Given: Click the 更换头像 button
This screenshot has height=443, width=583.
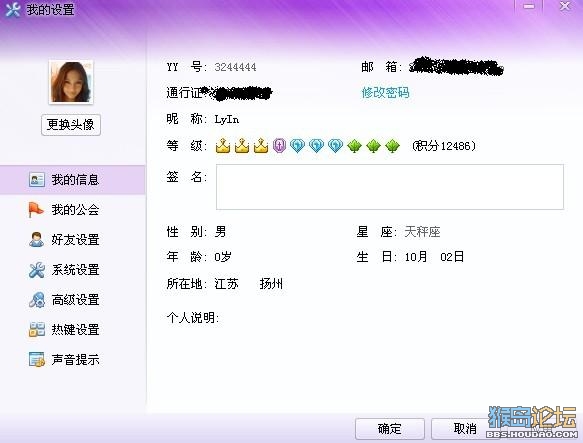Looking at the screenshot, I should (71, 125).
